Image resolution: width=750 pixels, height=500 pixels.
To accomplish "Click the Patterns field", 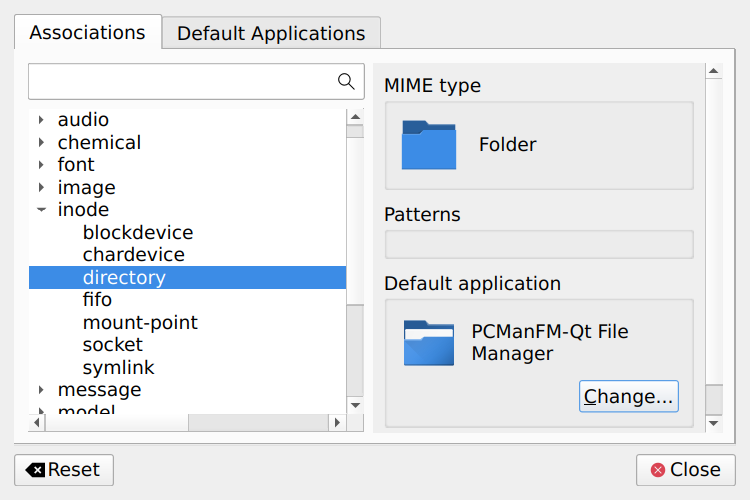I will pos(539,244).
